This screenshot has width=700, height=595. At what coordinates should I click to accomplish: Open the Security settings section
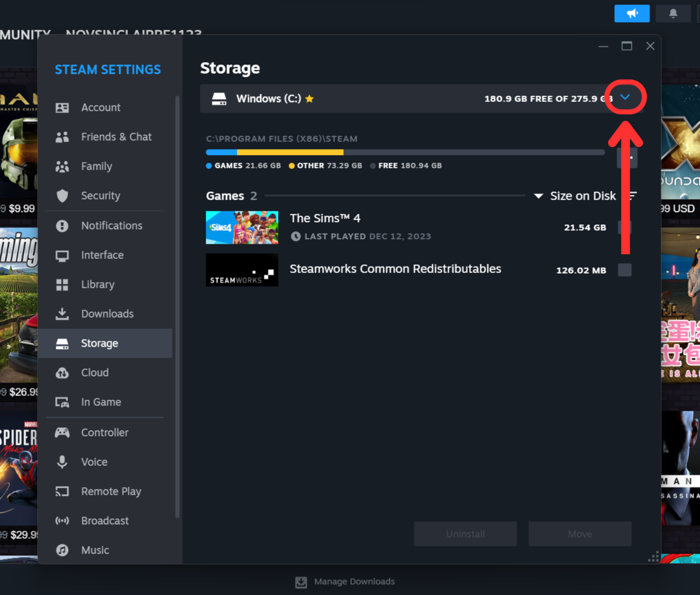(100, 196)
